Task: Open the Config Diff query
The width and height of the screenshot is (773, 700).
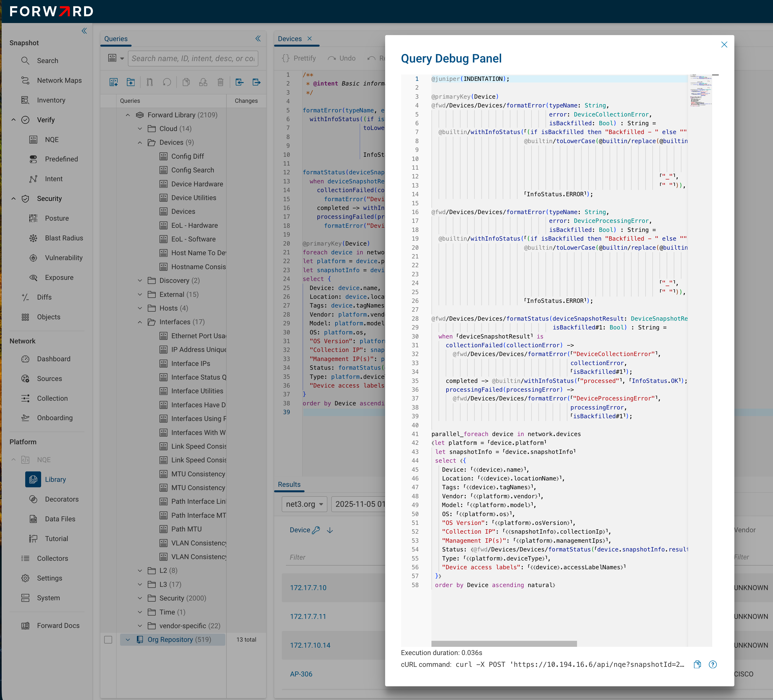Action: click(x=187, y=156)
